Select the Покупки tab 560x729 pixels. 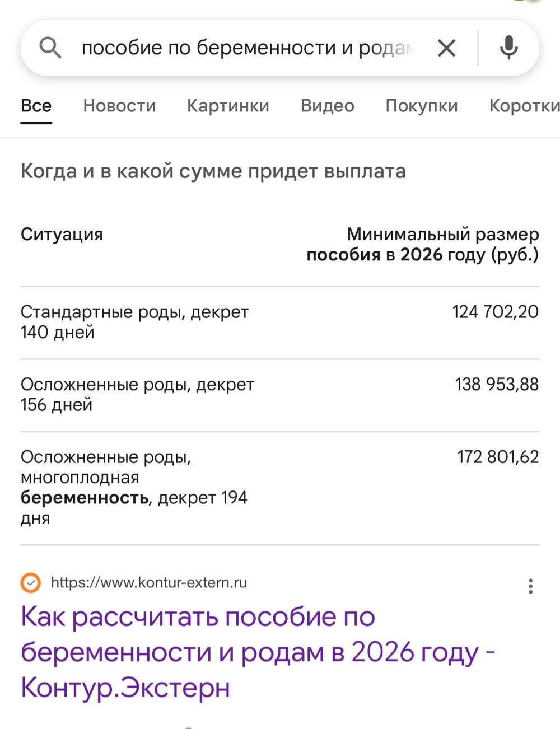pos(422,105)
